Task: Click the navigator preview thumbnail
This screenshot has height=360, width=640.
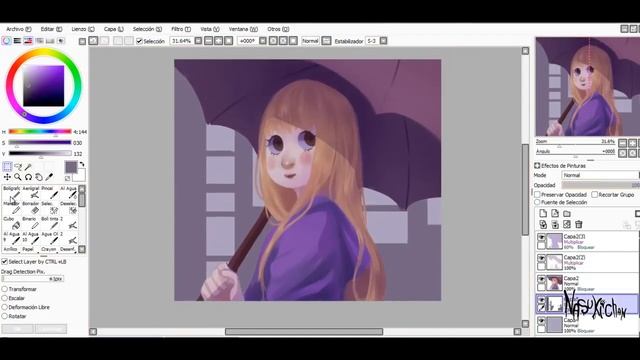Action: (x=588, y=87)
